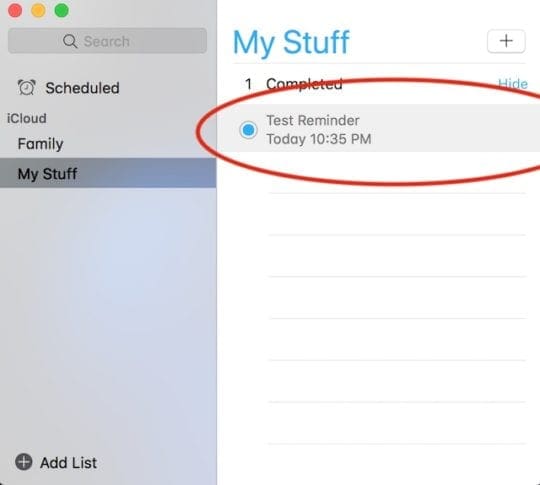The height and width of the screenshot is (485, 540).
Task: Click the Add List label
Action: [x=68, y=463]
